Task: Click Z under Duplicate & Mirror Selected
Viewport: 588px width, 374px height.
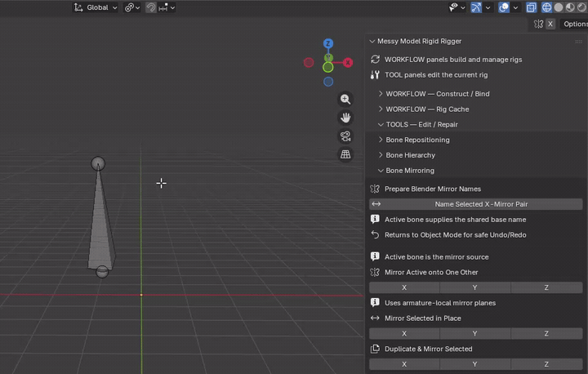Action: (x=546, y=364)
